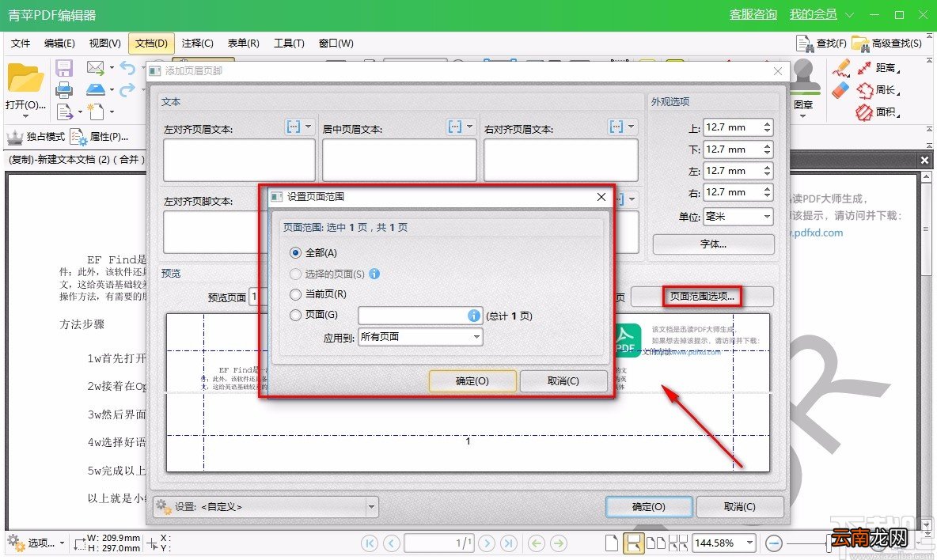The image size is (937, 560).
Task: Confirm page range dialog with 确定(O)
Action: point(472,381)
